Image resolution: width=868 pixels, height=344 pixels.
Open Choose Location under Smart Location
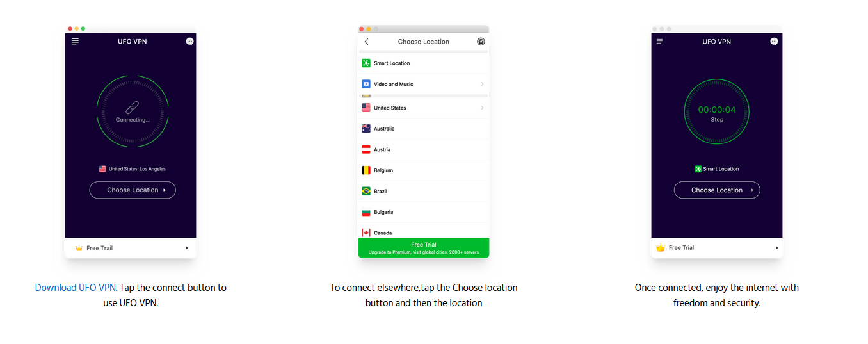717,190
